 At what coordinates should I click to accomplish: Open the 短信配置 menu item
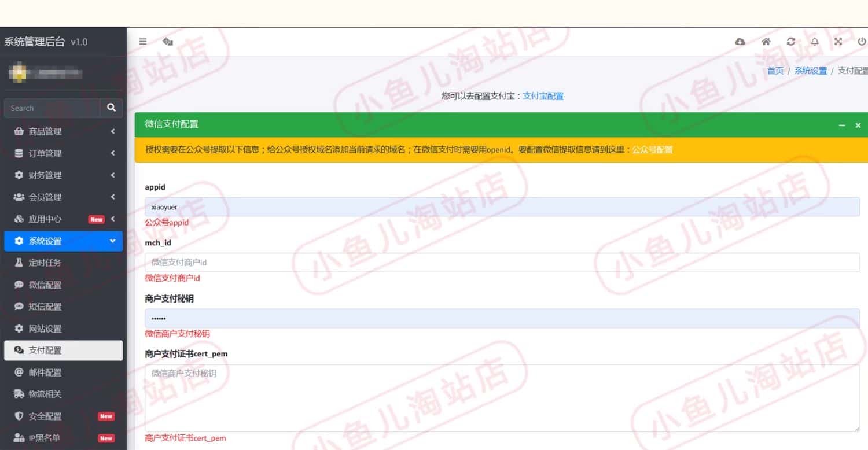click(63, 307)
